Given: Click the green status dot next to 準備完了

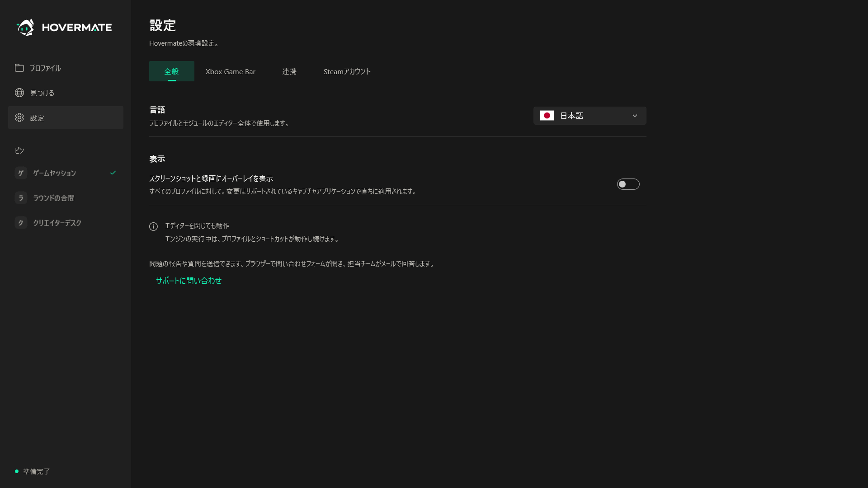Looking at the screenshot, I should pyautogui.click(x=17, y=471).
